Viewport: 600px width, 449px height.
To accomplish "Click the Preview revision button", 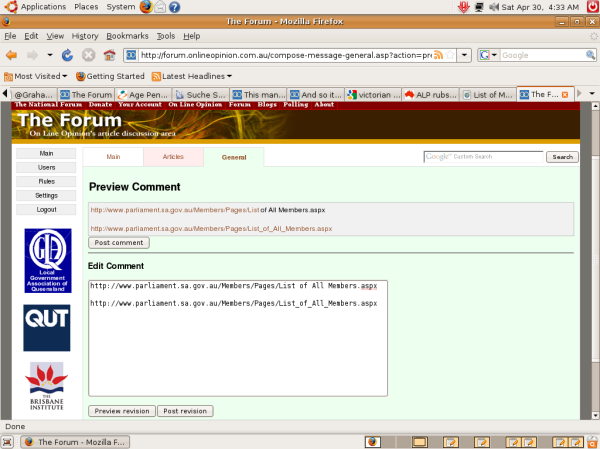I will click(x=122, y=411).
